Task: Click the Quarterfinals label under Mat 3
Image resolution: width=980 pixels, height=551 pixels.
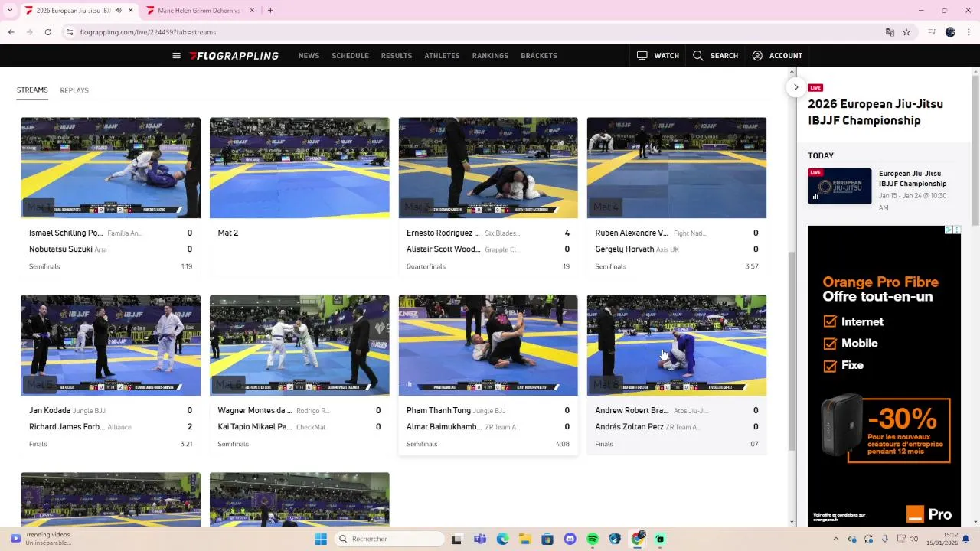Action: [426, 266]
